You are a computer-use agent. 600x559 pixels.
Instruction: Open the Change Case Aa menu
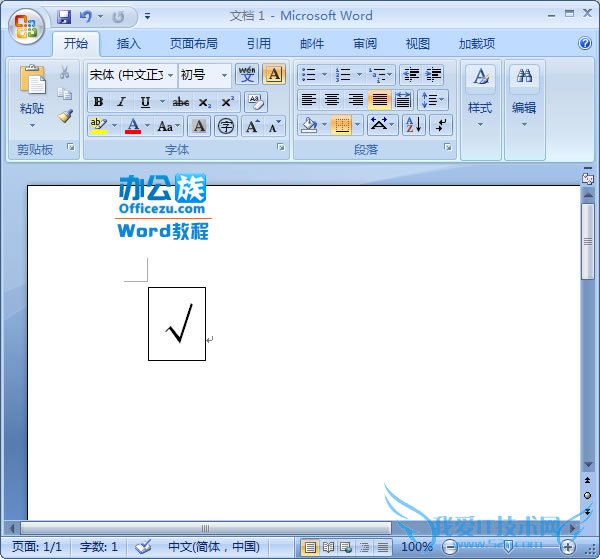click(168, 126)
